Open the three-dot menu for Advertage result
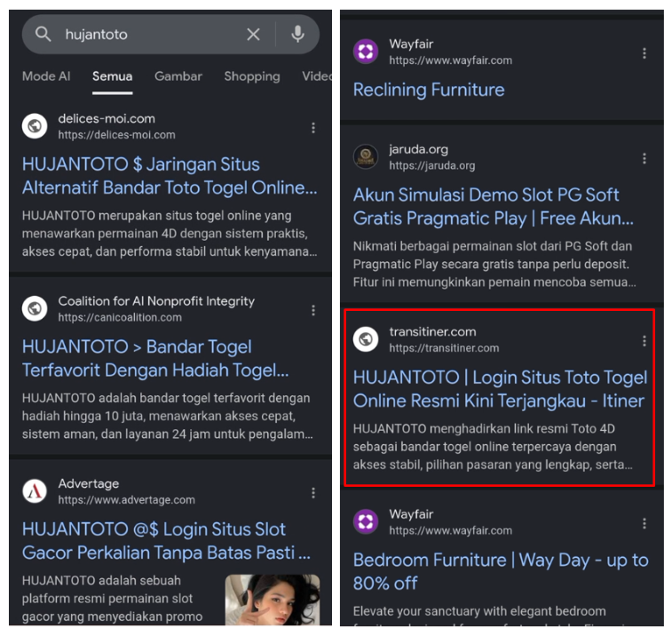 pos(313,493)
